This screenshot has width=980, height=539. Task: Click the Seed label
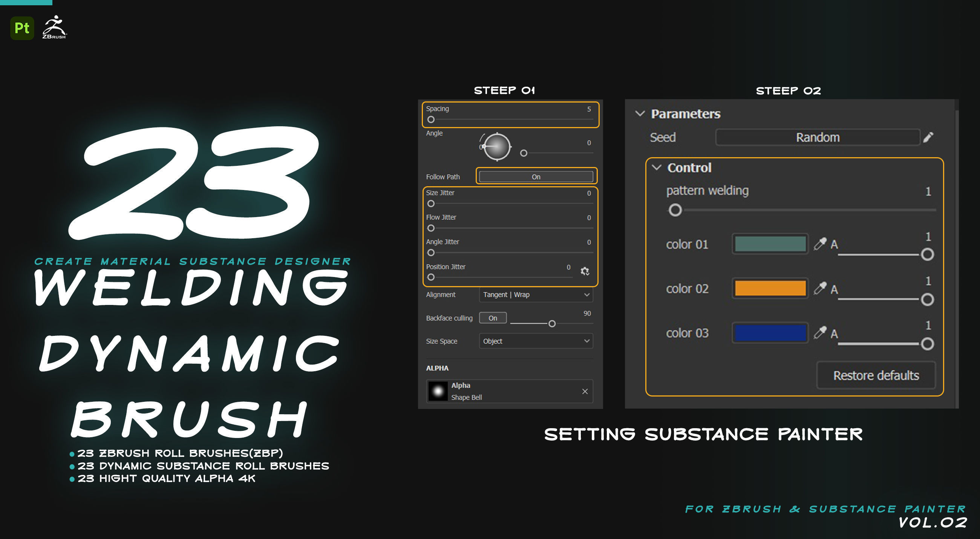tap(662, 137)
